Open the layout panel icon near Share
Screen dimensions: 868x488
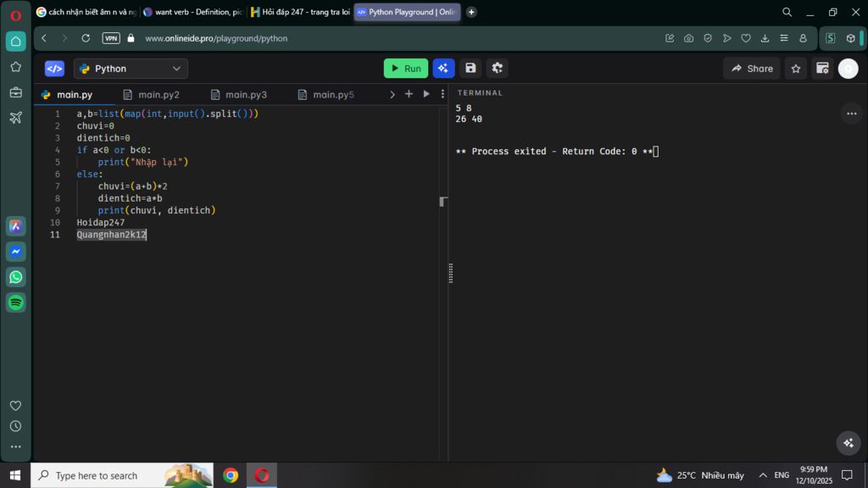tap(822, 69)
